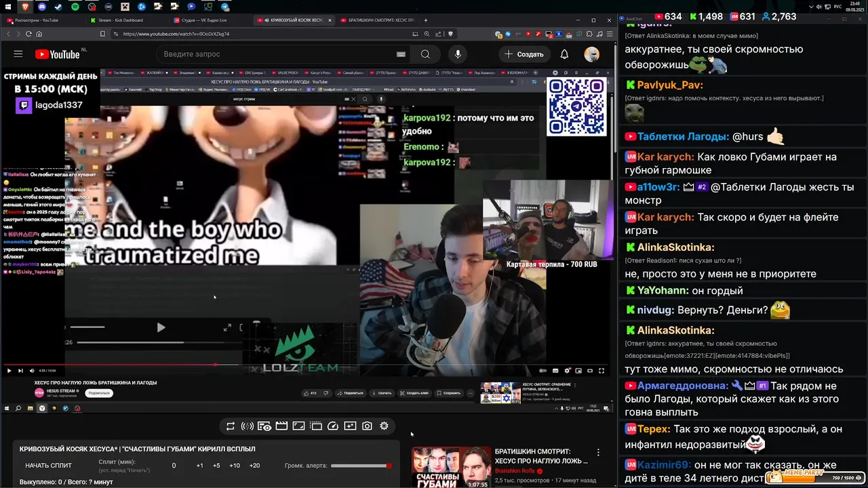
Task: Open the Windows Start menu
Action: (x=7, y=6)
